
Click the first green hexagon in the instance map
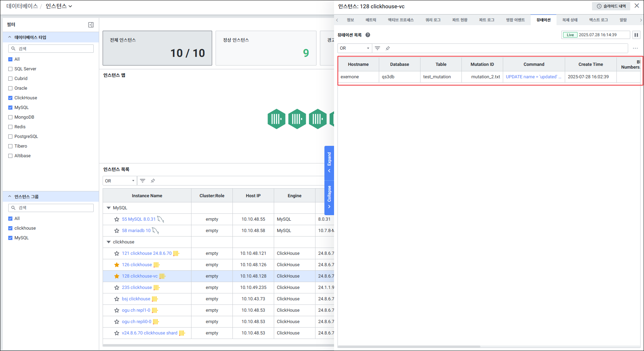(276, 119)
